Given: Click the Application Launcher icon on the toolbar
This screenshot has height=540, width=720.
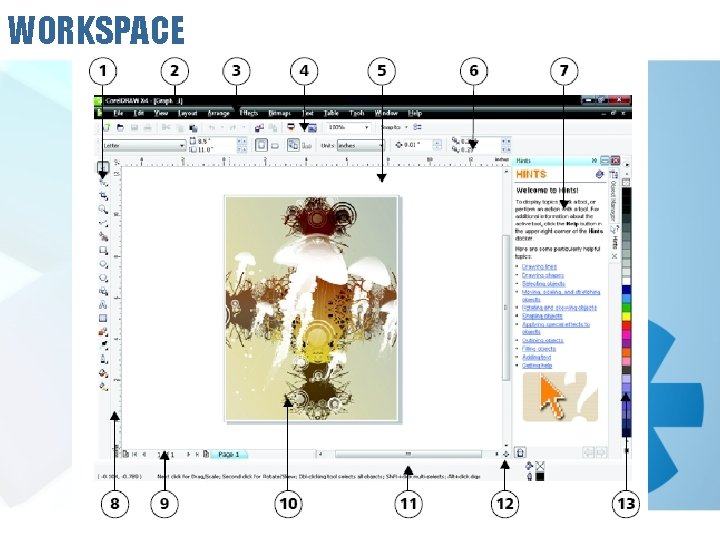Looking at the screenshot, I should click(x=291, y=127).
